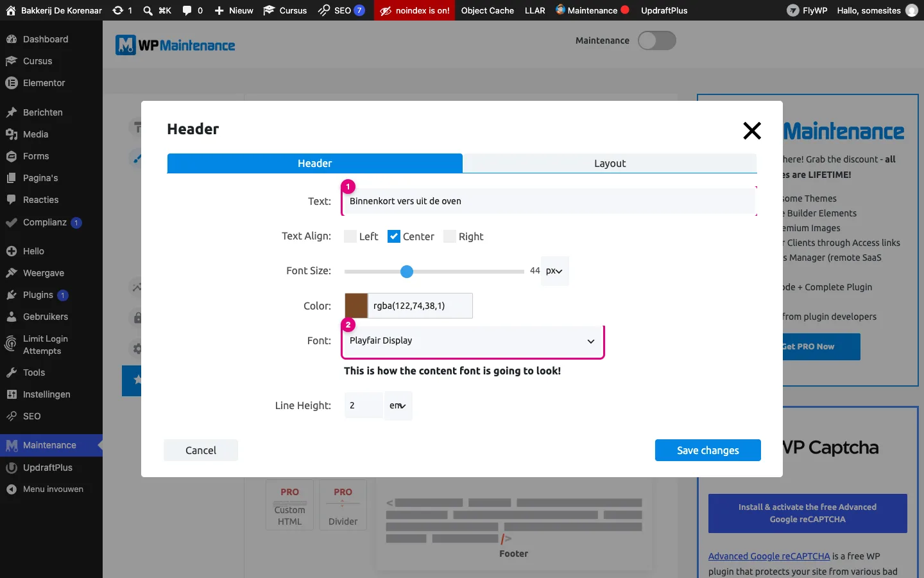Click Save changes button
This screenshot has height=578, width=924.
(708, 450)
